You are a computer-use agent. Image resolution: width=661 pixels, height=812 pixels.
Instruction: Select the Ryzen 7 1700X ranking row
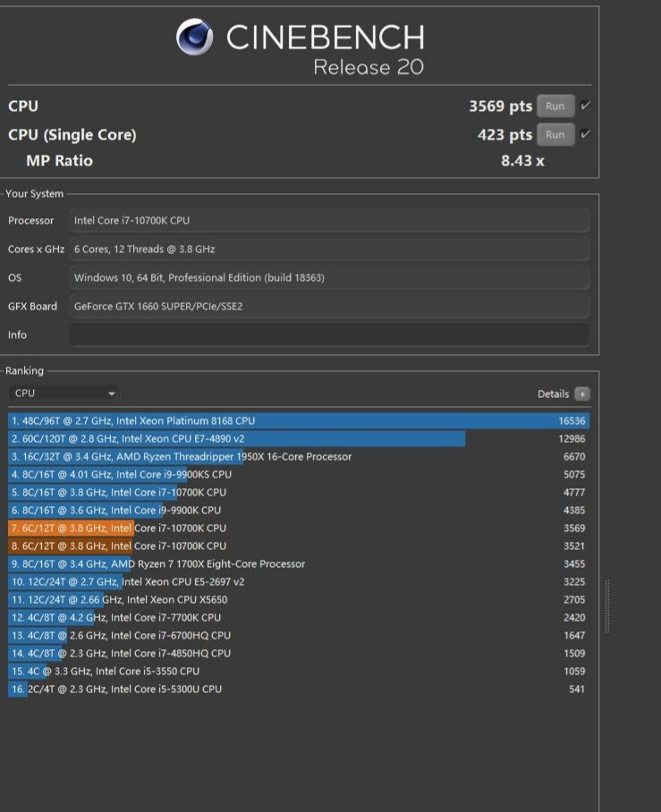click(299, 563)
